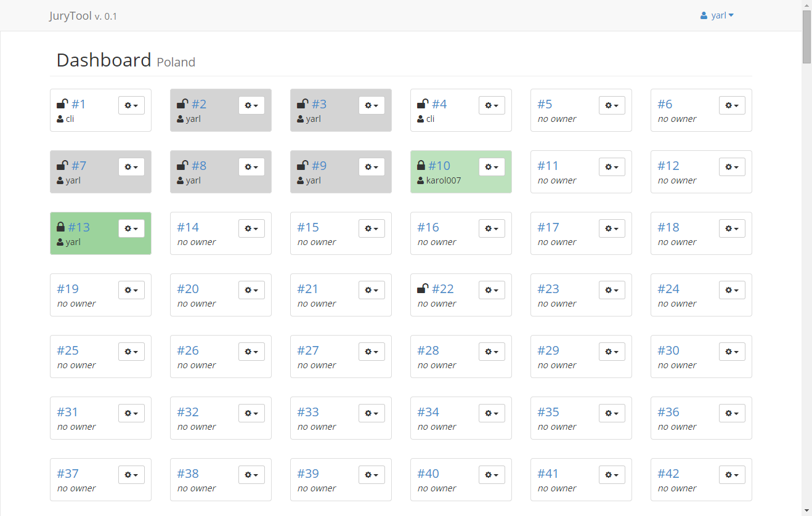
Task: Open the gear dropdown on card #39
Action: pos(371,475)
